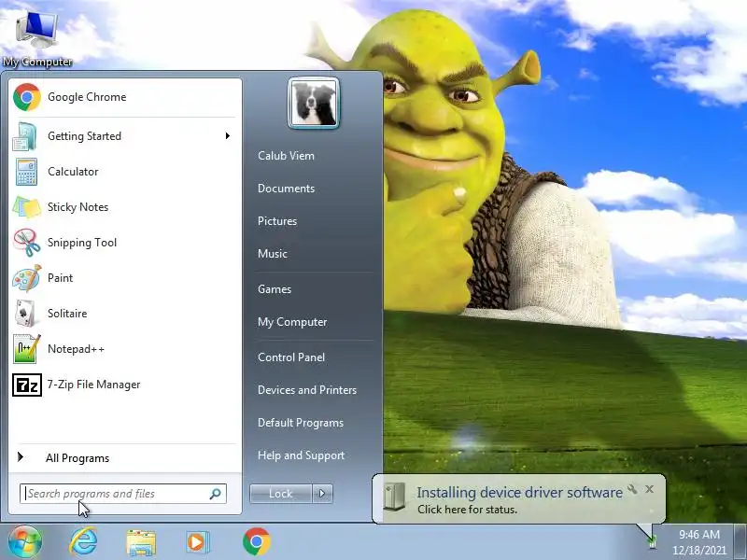This screenshot has height=560, width=747.
Task: Open Music library
Action: click(x=273, y=254)
